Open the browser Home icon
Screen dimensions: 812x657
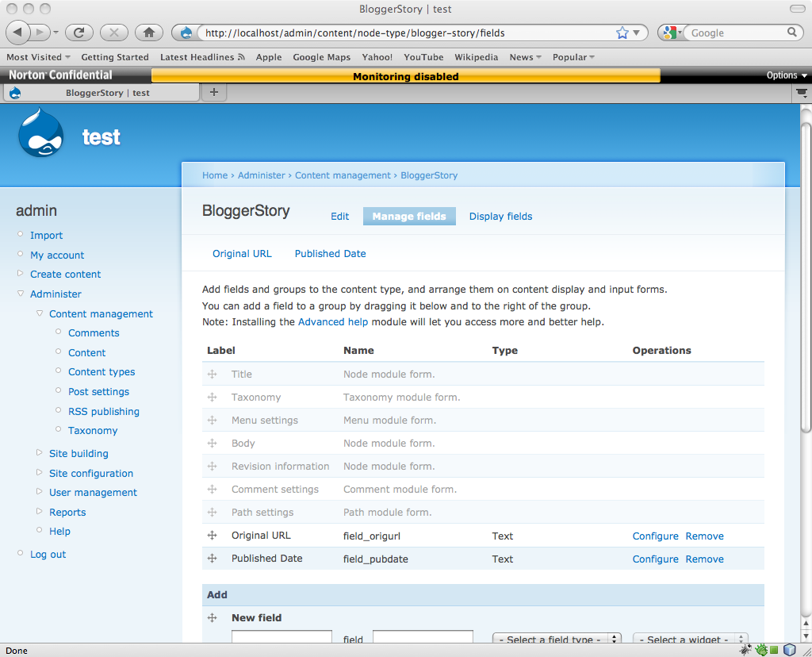149,33
